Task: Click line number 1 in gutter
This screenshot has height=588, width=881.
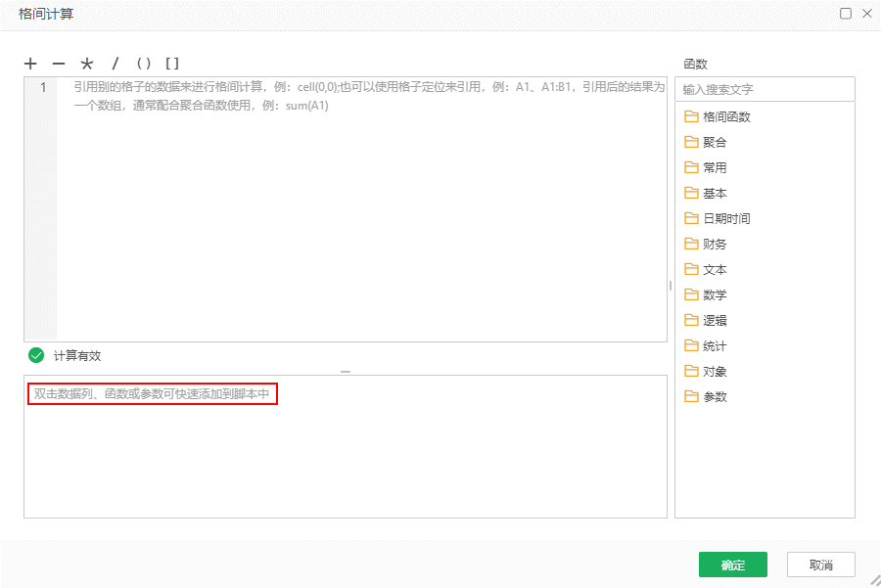Action: [43, 87]
